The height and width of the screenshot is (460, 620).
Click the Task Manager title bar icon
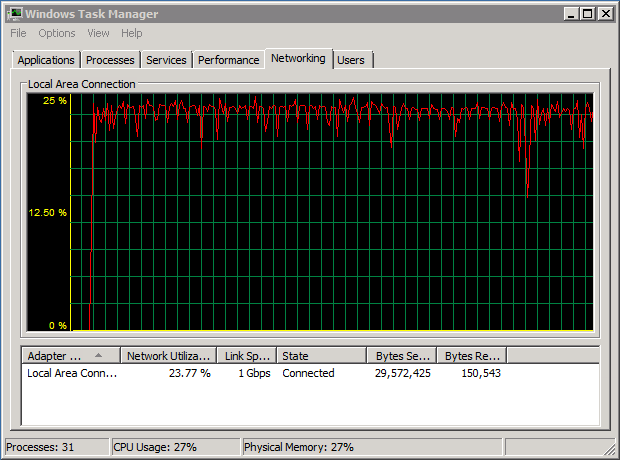pyautogui.click(x=14, y=14)
